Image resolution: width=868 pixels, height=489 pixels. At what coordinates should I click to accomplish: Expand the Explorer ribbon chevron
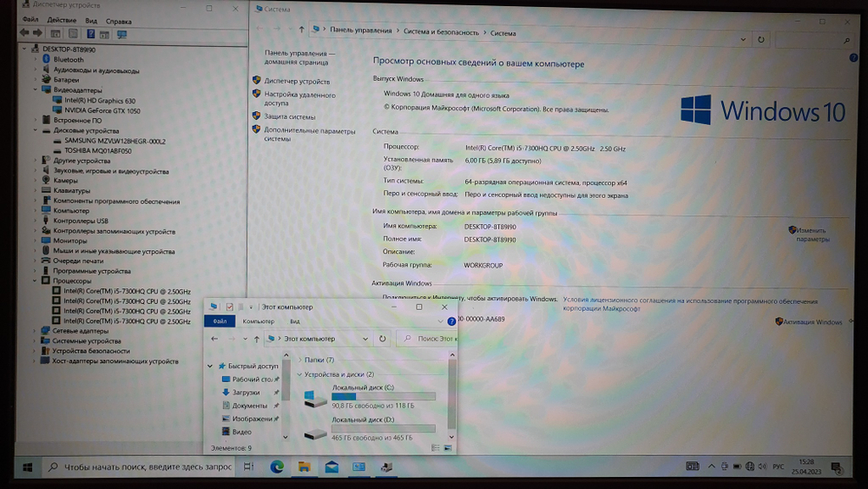point(440,321)
